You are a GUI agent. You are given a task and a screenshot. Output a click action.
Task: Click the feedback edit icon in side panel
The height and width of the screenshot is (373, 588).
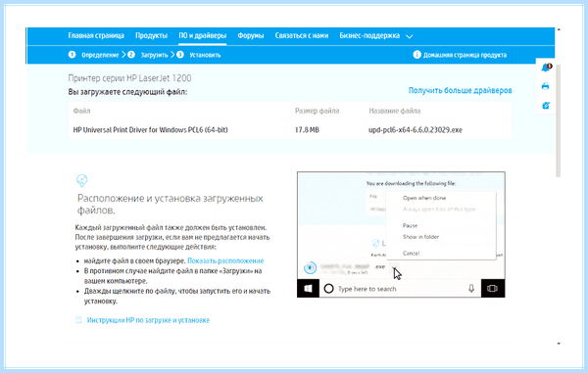546,105
